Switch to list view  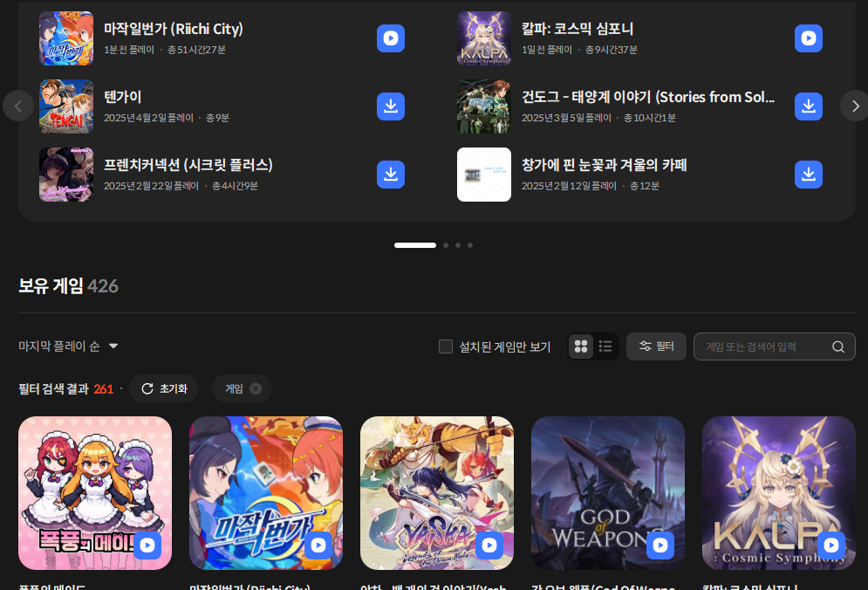click(605, 346)
